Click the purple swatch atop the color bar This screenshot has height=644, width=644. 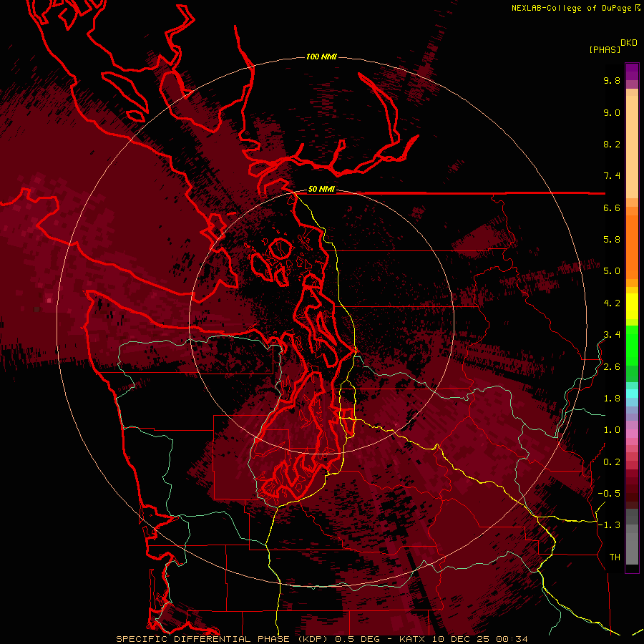pos(632,72)
